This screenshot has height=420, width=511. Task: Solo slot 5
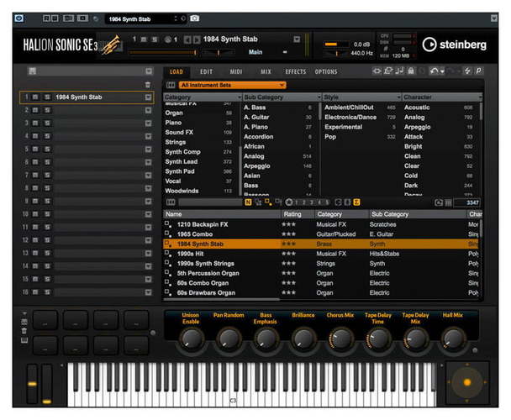pos(47,150)
